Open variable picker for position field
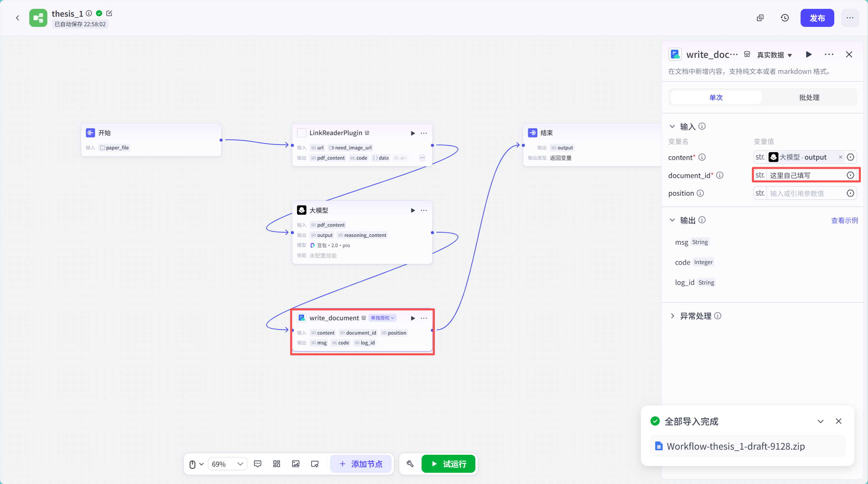Screen dimensions: 868x484 [850, 193]
